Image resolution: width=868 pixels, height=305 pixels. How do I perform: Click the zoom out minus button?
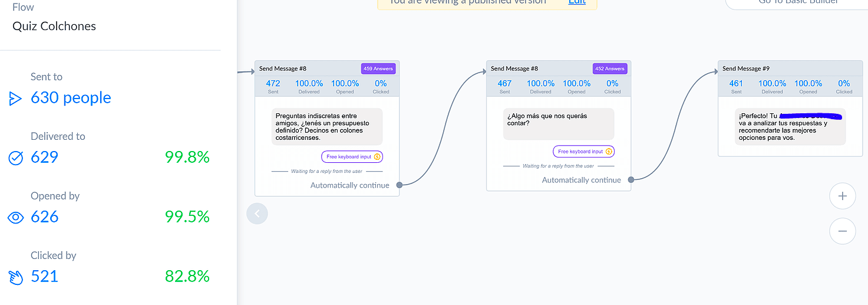coord(842,231)
